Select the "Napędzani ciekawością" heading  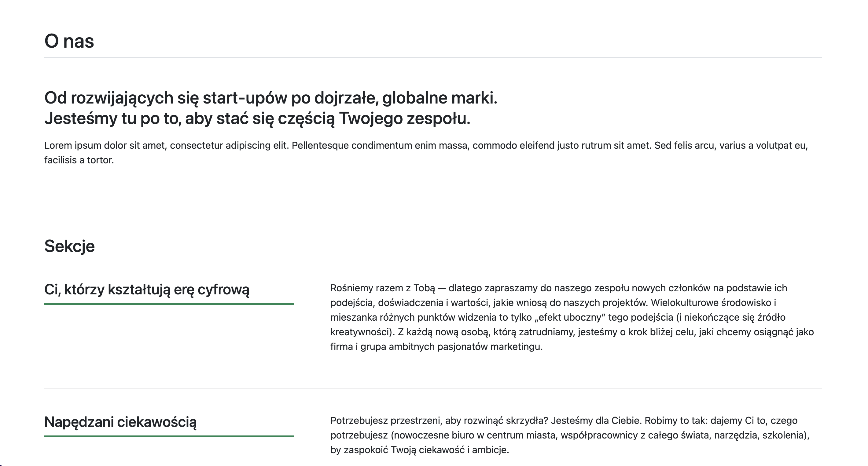click(120, 422)
